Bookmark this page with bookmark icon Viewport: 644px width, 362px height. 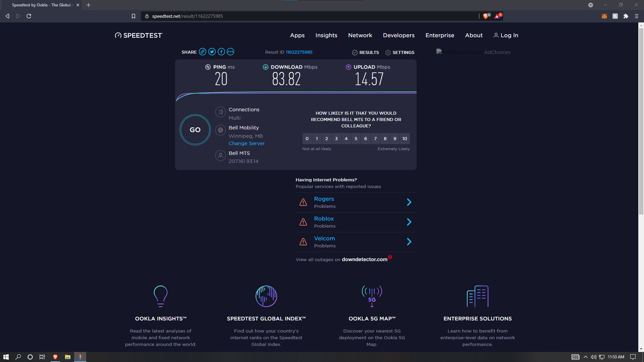[133, 16]
